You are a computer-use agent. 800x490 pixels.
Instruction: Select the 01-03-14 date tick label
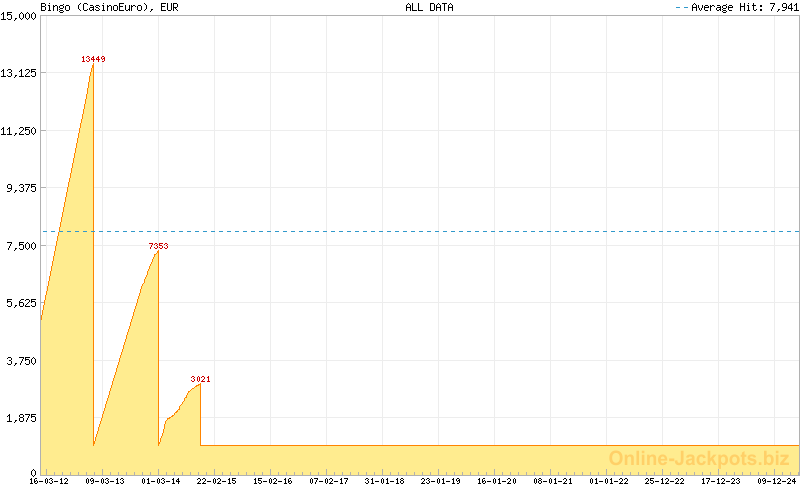pyautogui.click(x=161, y=481)
